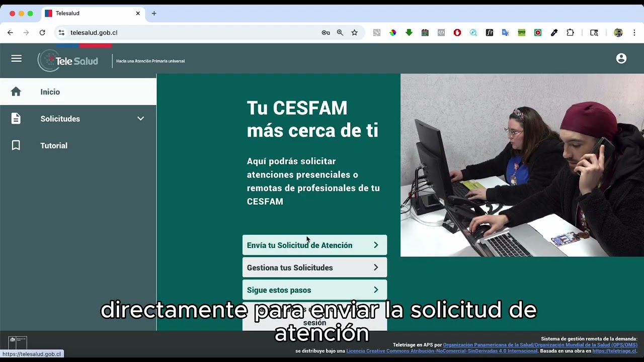Open Tutorial sidebar item
Screen dimensions: 644x362
coord(78,145)
